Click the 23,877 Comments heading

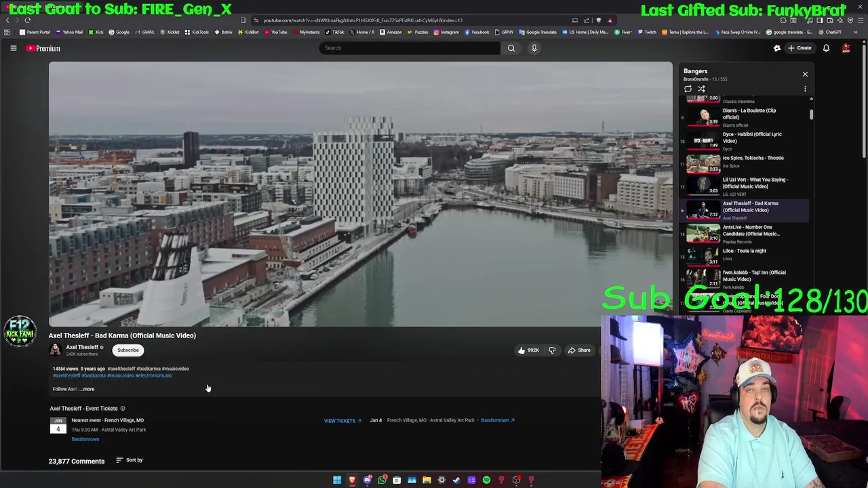coord(77,461)
